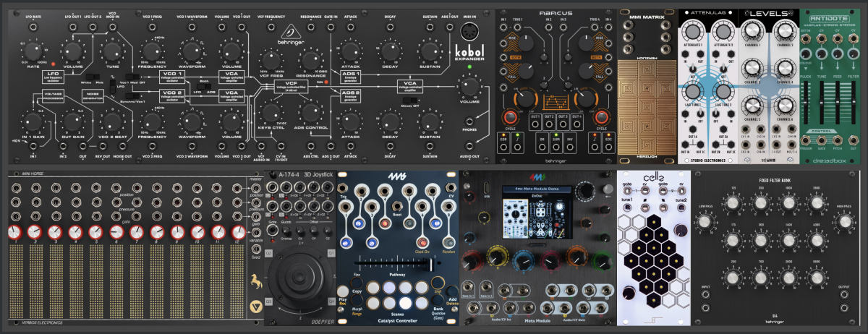
Task: Click the left RISE knob on Abacus
Action: click(x=526, y=43)
